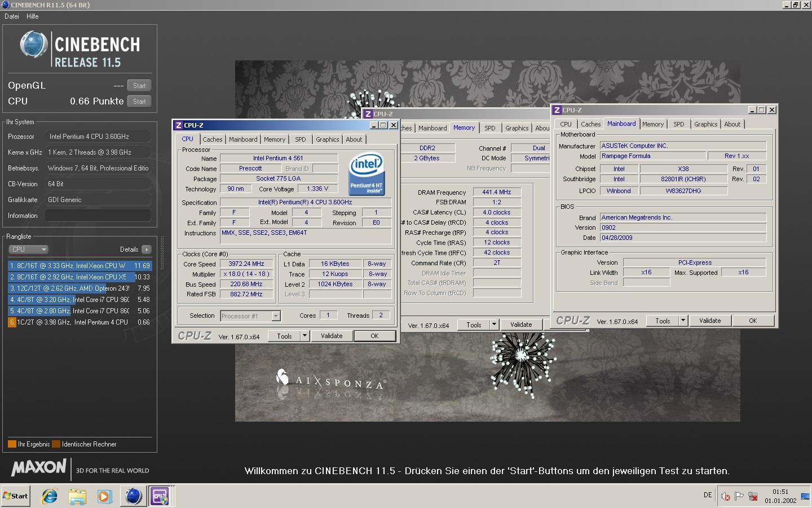The height and width of the screenshot is (508, 812).
Task: Click the DRAM Frequency value 441.4 MHz
Action: click(x=497, y=192)
